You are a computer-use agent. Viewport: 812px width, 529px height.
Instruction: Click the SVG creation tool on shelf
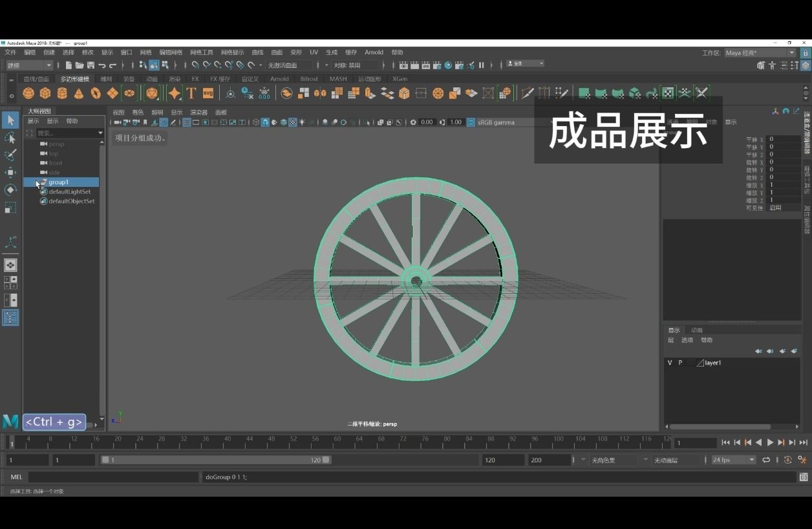point(209,92)
